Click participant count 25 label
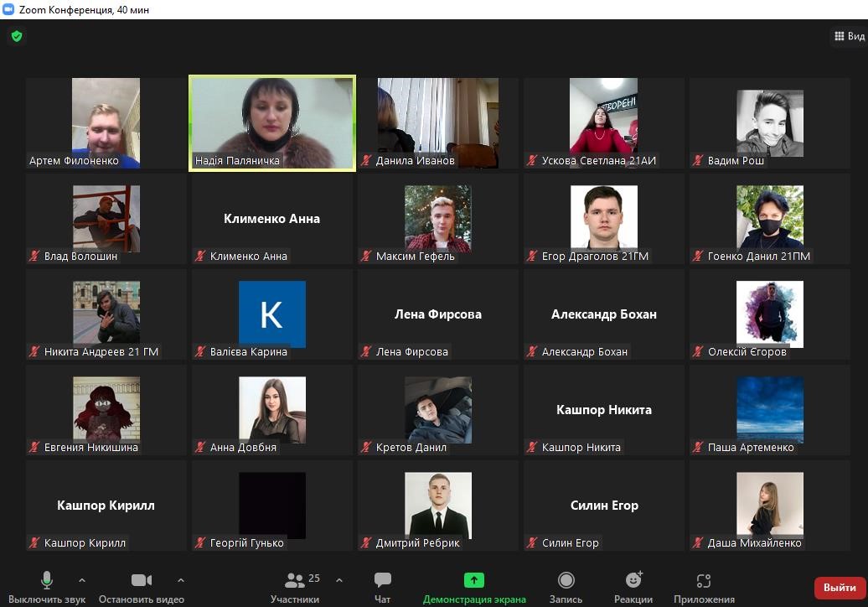The width and height of the screenshot is (868, 607). pos(314,578)
